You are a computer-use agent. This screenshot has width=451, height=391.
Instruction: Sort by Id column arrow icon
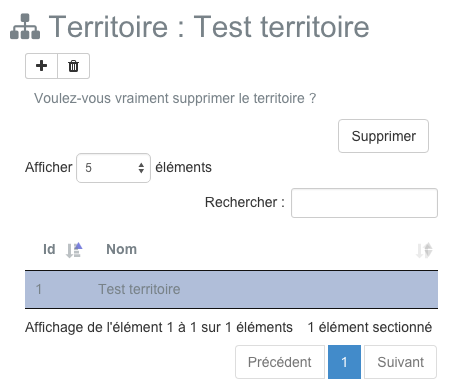coord(74,250)
